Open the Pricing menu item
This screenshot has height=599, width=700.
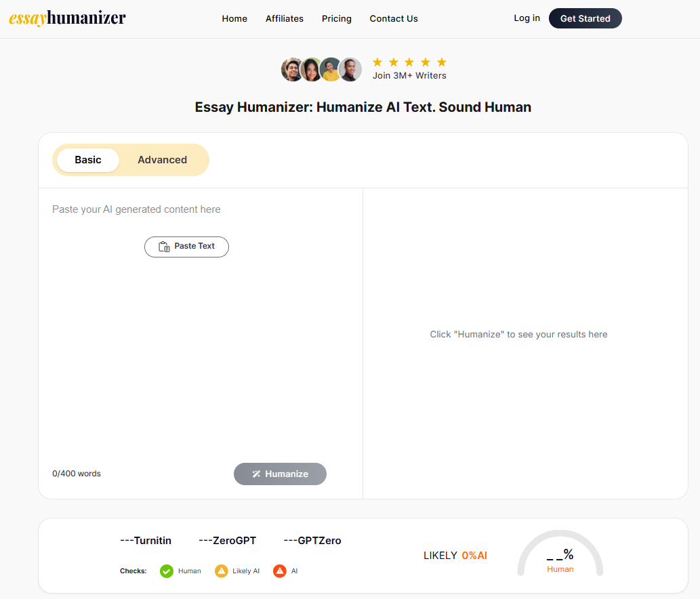pyautogui.click(x=337, y=18)
